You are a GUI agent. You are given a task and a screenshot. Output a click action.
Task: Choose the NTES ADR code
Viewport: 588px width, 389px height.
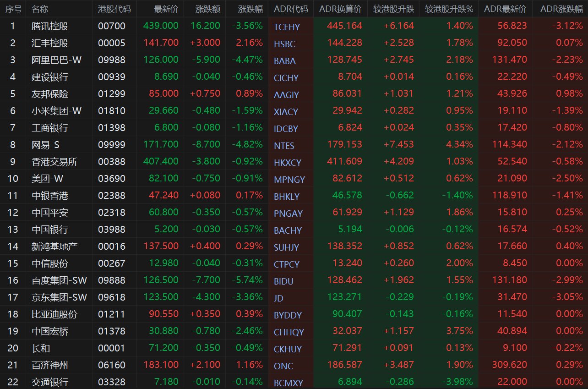click(x=284, y=146)
